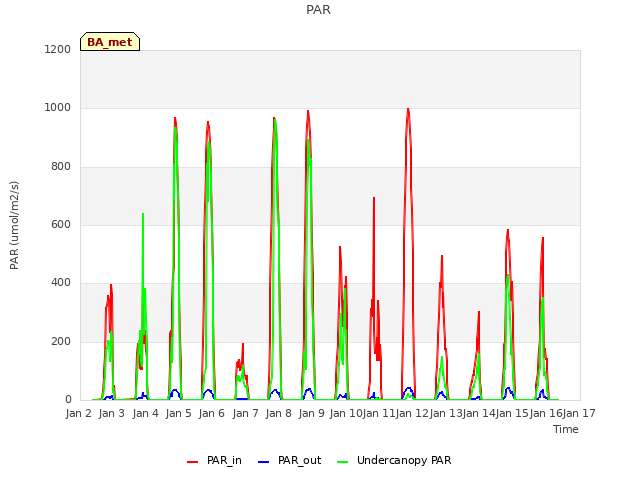The height and width of the screenshot is (480, 640).
Task: Click the green Undercanopy PAR legend swatch
Action: coord(343,462)
